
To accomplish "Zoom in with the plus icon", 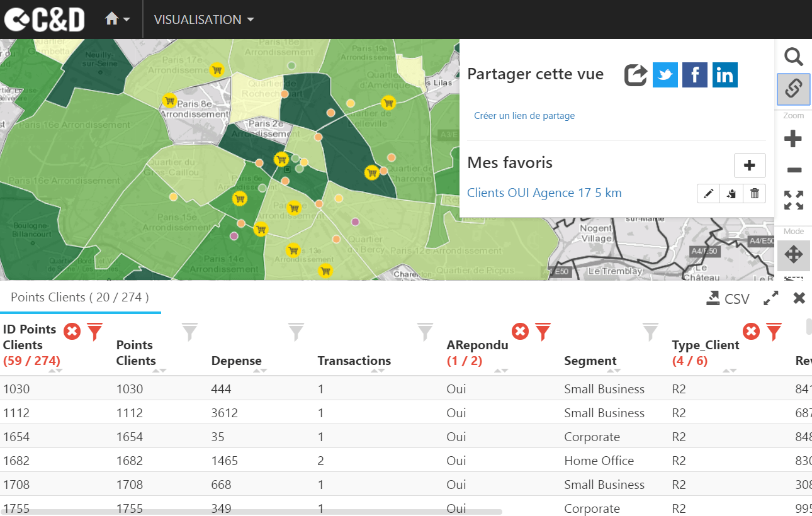I will (793, 138).
